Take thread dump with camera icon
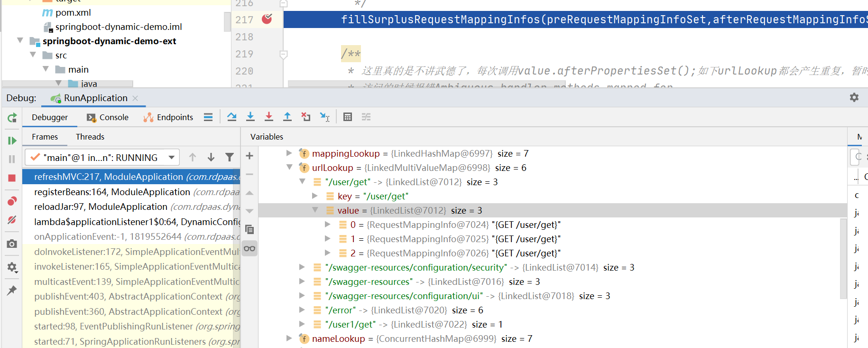Viewport: 868px width, 348px height. point(12,244)
